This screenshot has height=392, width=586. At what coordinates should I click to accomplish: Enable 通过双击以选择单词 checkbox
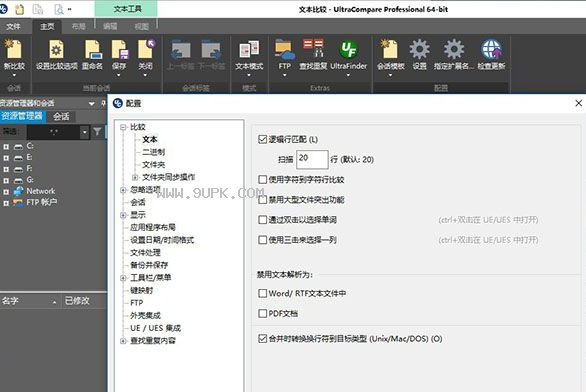point(263,220)
